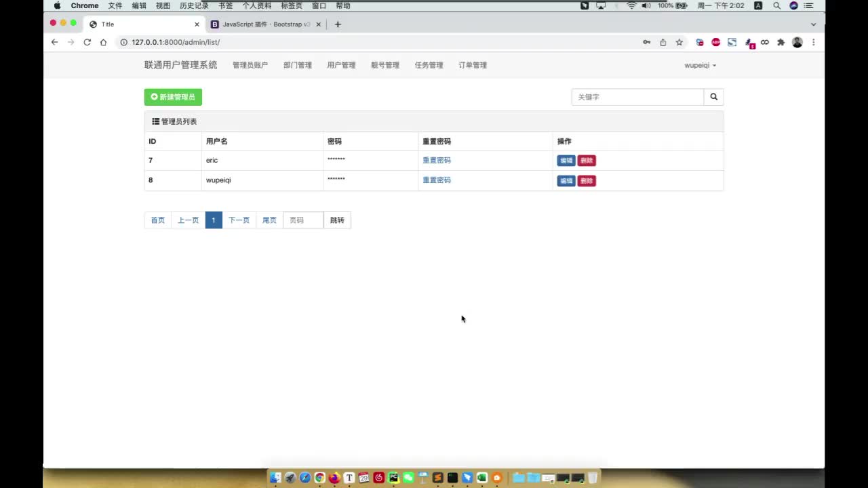Viewport: 868px width, 488px height.
Task: Expand the wupeiqi account dropdown
Action: pyautogui.click(x=701, y=66)
